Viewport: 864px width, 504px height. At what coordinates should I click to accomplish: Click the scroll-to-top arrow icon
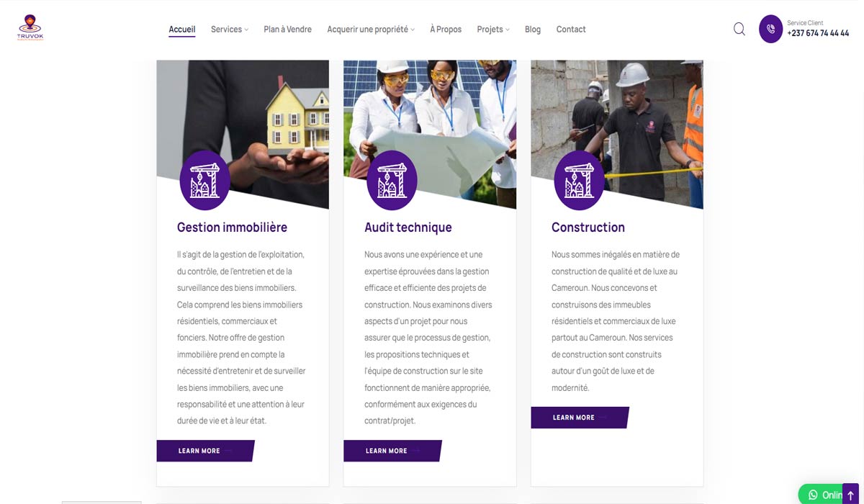(850, 495)
